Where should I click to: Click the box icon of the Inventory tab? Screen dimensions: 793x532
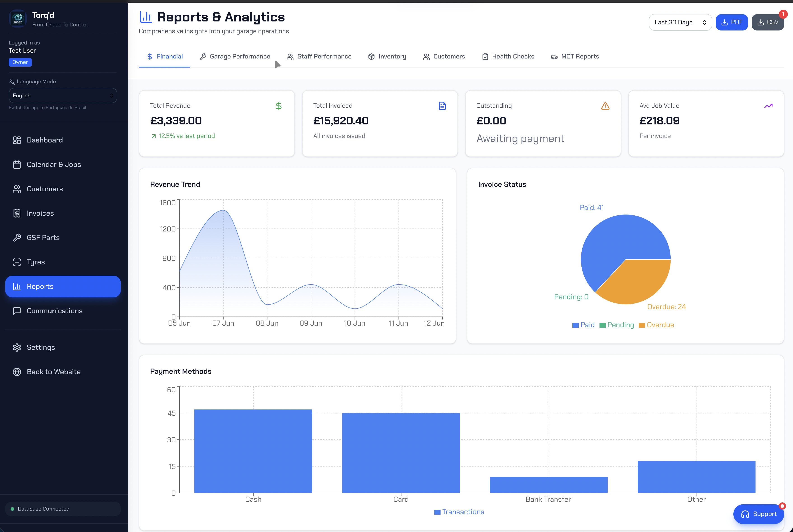(x=371, y=57)
